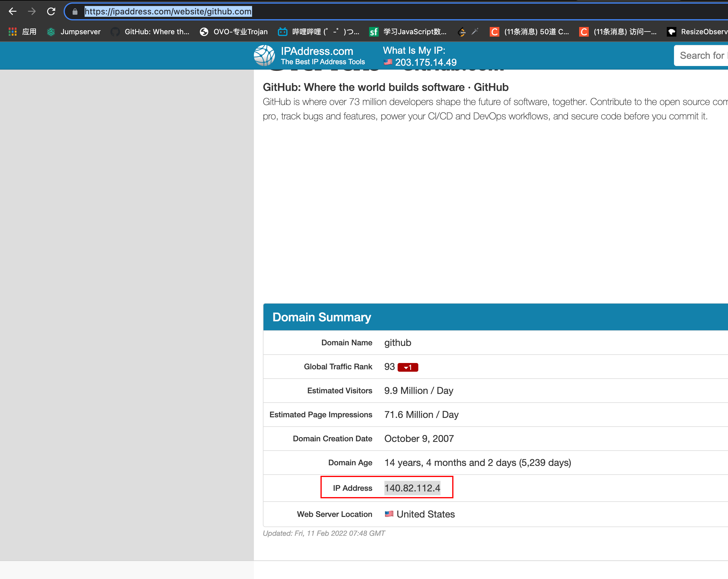Click the flag next to United States location
The height and width of the screenshot is (579, 728).
(x=389, y=514)
